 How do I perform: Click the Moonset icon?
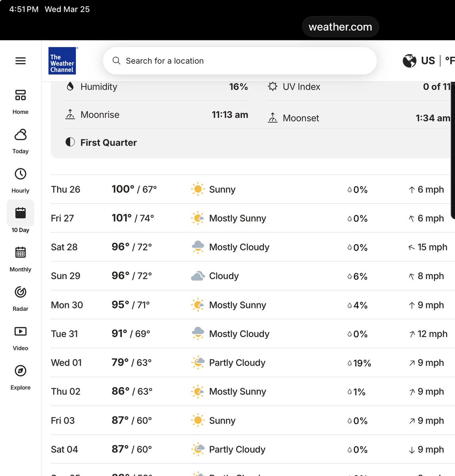pos(273,118)
